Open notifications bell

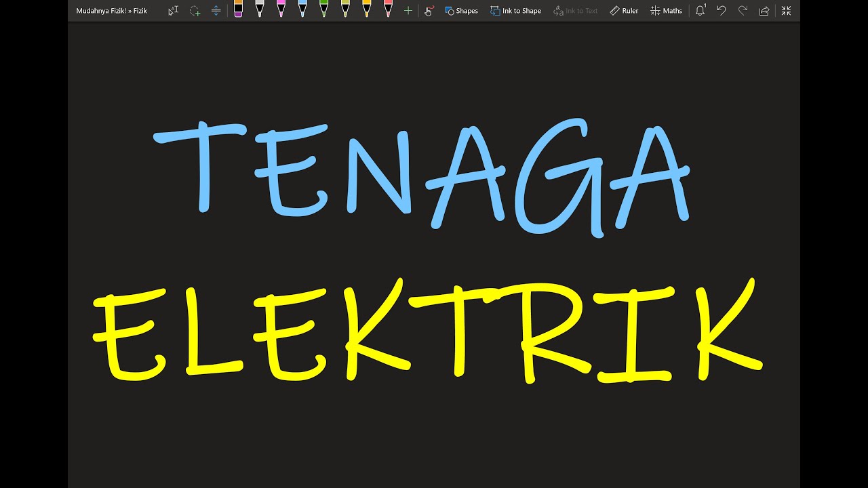(701, 10)
